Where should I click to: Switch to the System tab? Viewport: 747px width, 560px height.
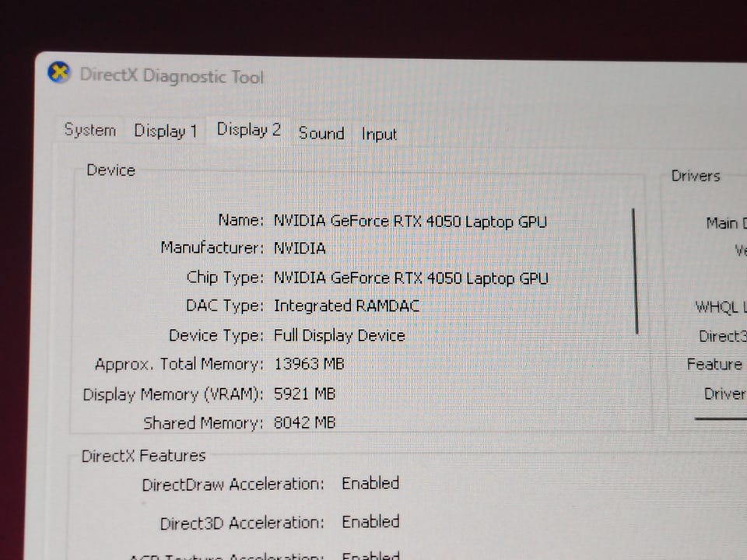tap(90, 130)
